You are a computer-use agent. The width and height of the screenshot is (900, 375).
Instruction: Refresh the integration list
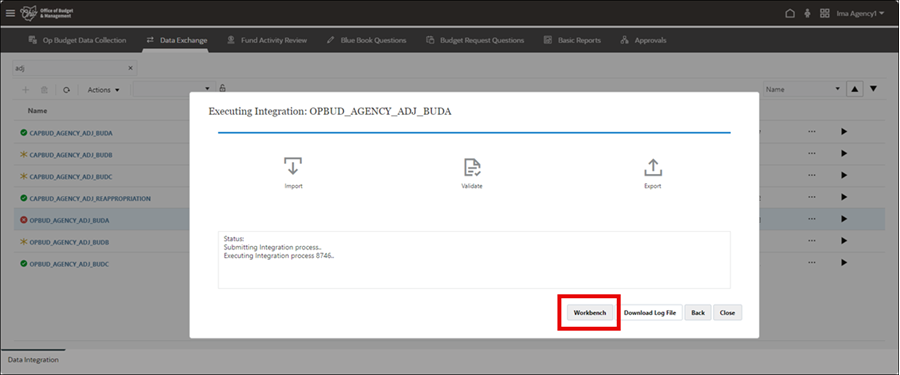click(67, 90)
